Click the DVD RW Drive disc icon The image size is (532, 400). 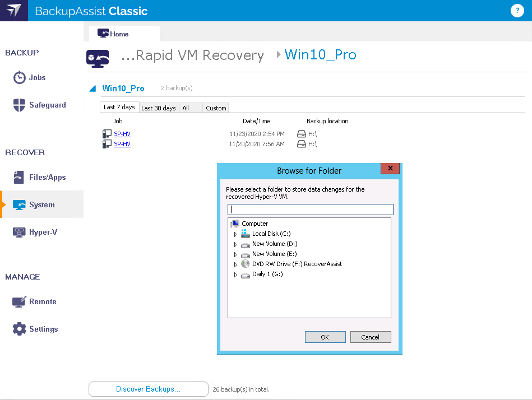coord(245,264)
